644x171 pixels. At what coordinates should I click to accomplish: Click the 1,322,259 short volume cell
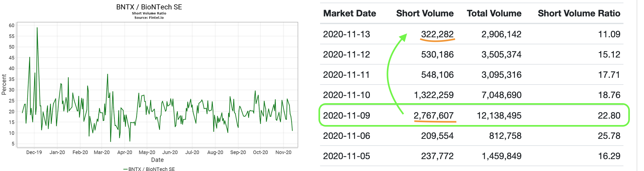click(x=434, y=95)
